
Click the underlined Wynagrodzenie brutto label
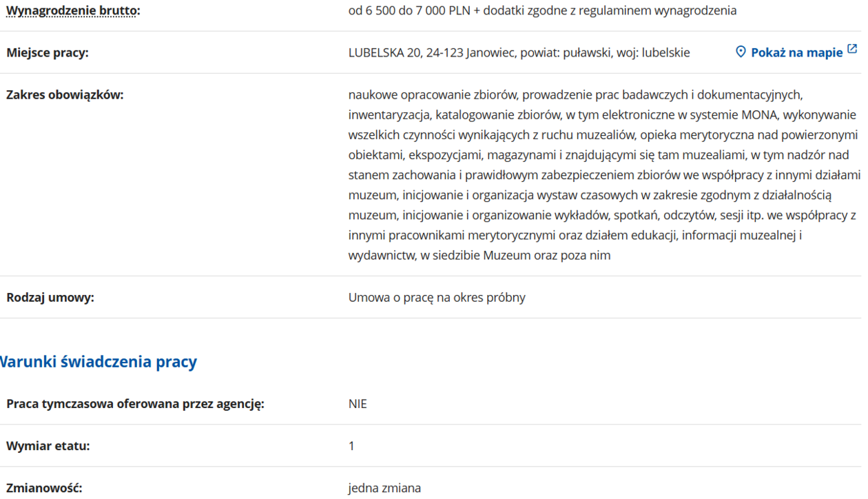tap(72, 11)
